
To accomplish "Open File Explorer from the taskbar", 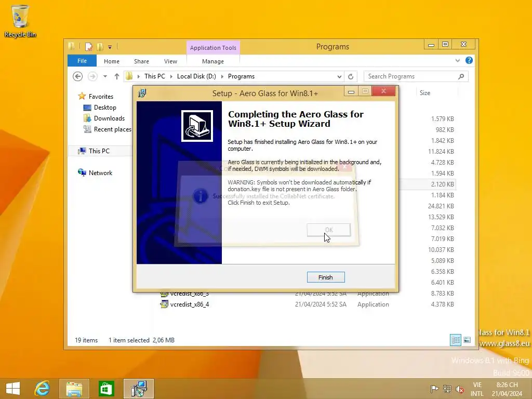I will 74,389.
